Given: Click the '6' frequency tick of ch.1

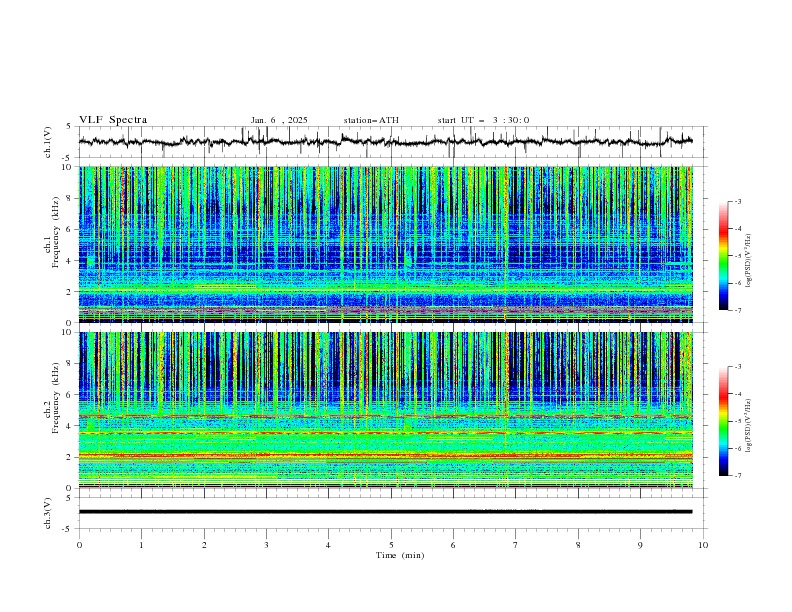Looking at the screenshot, I should (71, 229).
